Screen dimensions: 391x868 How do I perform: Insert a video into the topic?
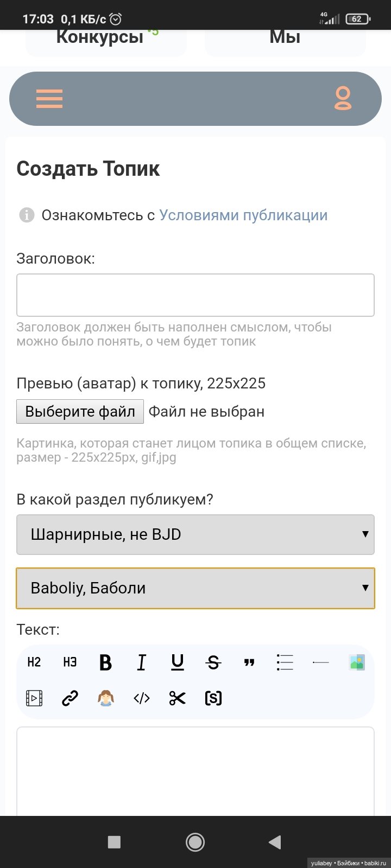pyautogui.click(x=34, y=698)
